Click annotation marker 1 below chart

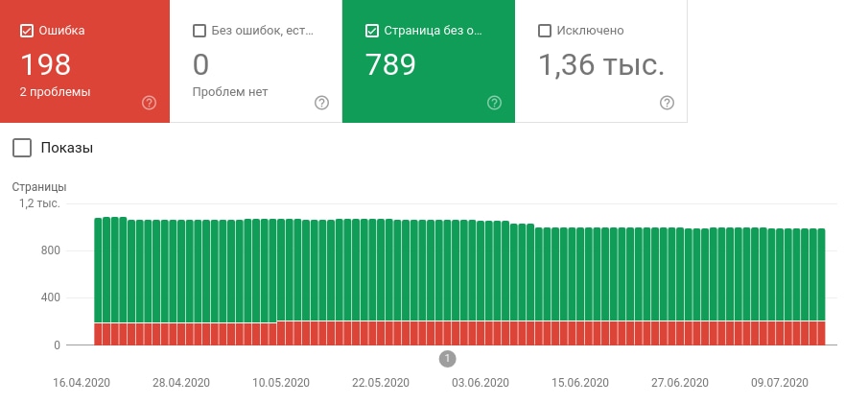[x=447, y=359]
